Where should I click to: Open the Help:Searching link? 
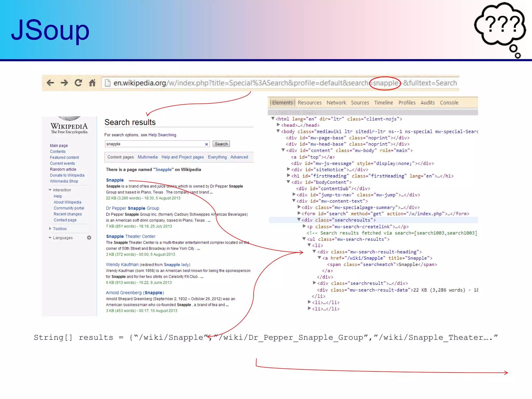point(162,135)
